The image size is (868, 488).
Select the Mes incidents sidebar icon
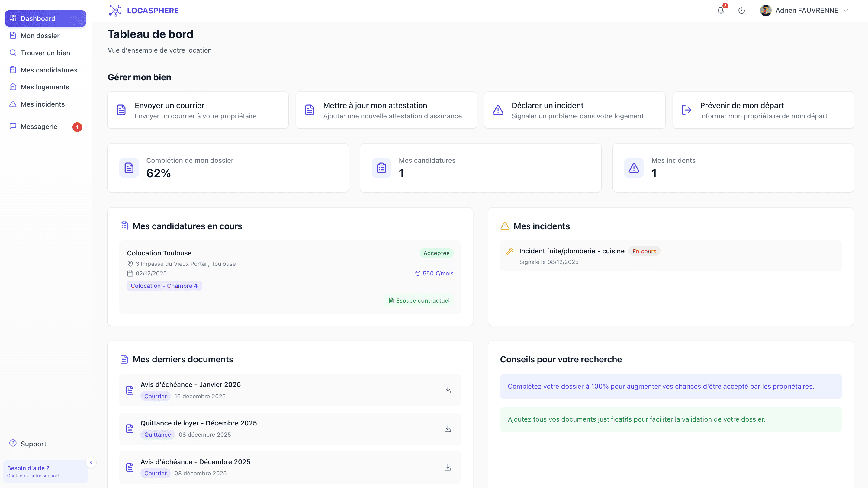pyautogui.click(x=13, y=104)
